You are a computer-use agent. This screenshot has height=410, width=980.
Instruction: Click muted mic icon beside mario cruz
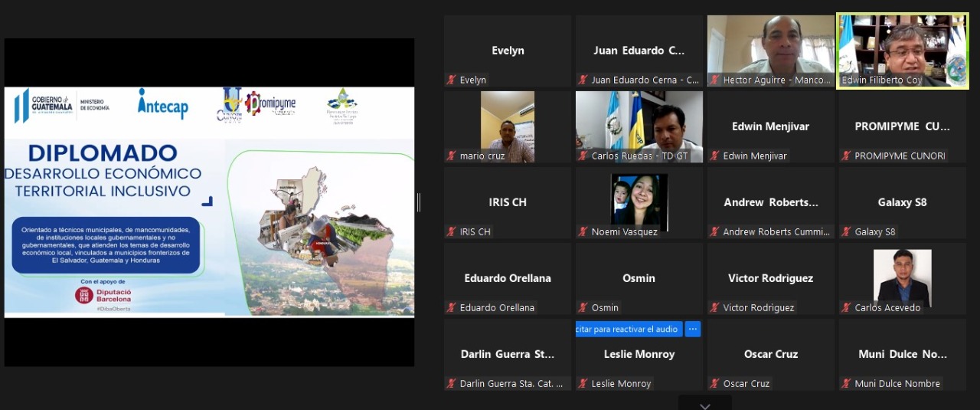(x=452, y=156)
